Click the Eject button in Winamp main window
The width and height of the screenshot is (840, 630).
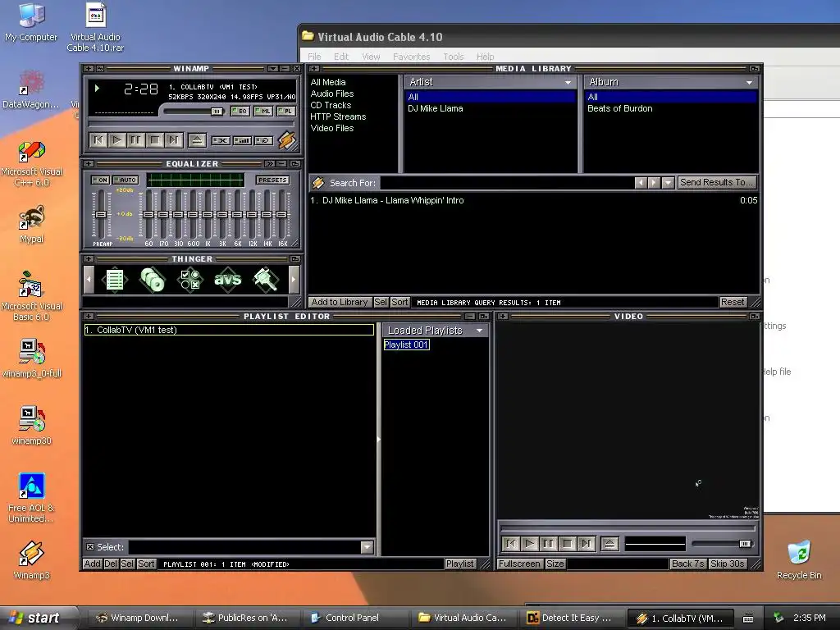pos(197,140)
